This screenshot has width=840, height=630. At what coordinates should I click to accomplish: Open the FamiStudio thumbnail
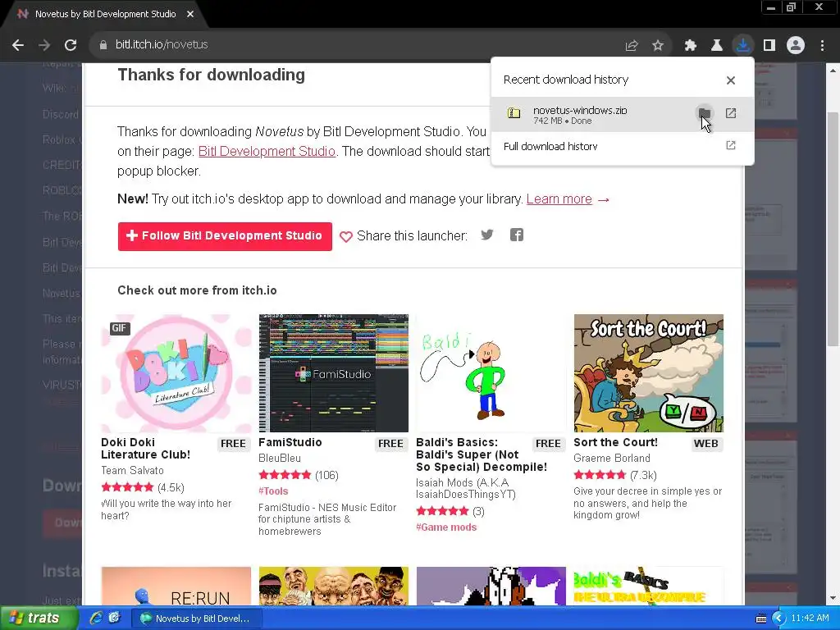[334, 373]
